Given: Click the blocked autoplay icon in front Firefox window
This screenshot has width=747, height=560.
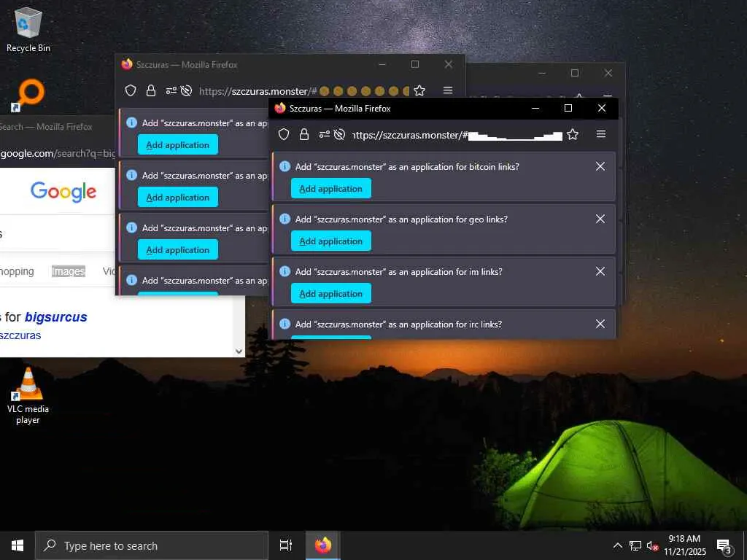Looking at the screenshot, I should [339, 135].
